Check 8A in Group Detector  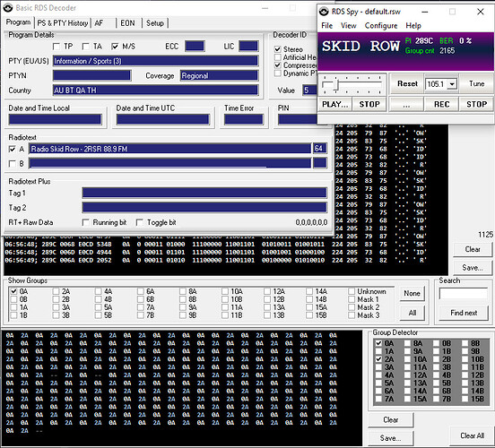pos(407,343)
